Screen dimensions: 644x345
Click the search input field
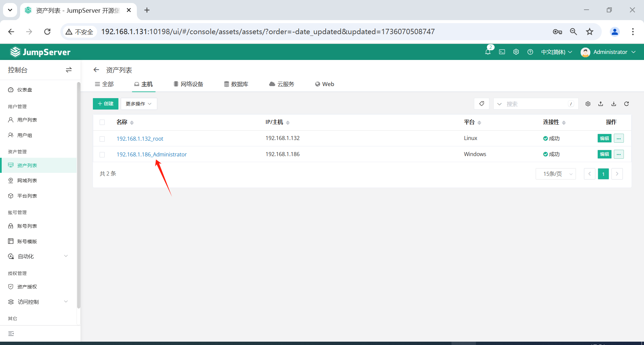[x=537, y=104]
